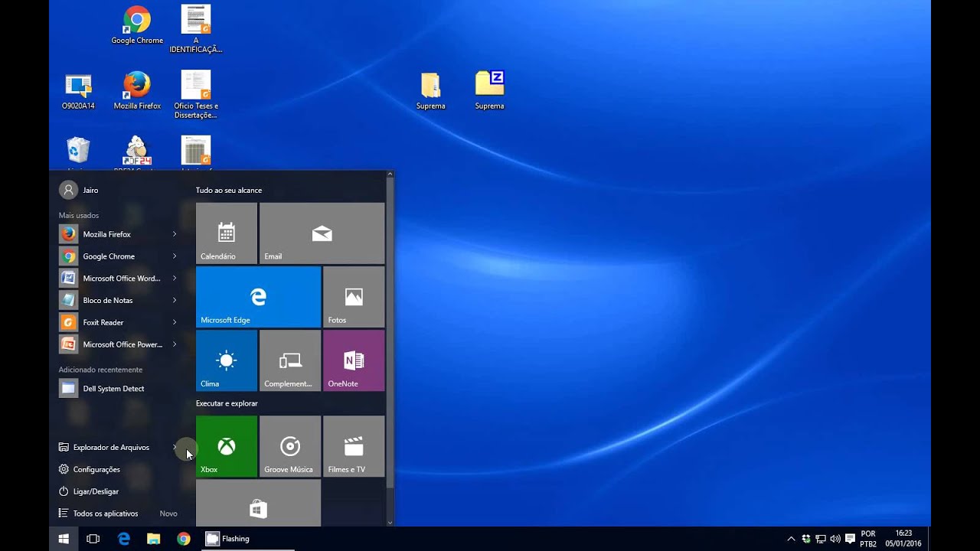Select the O9020A14 desktop icon
The width and height of the screenshot is (980, 551).
(x=78, y=90)
